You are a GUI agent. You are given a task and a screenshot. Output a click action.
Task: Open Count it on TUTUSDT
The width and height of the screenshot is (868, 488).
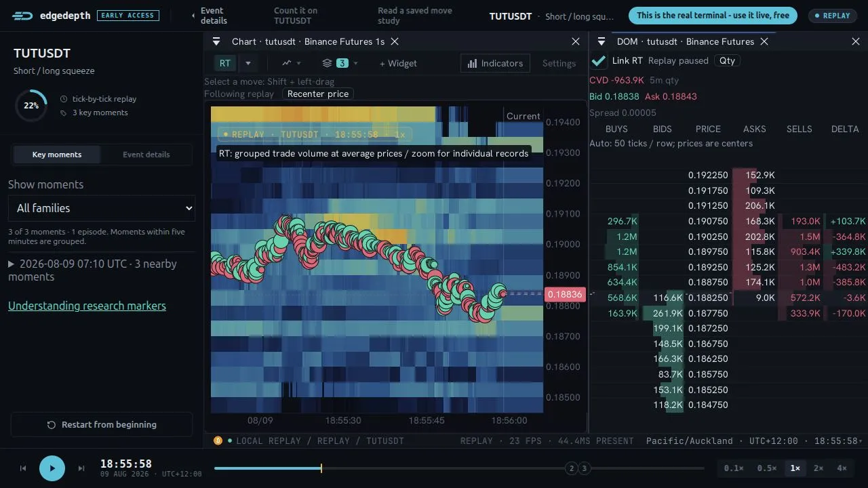(x=296, y=16)
